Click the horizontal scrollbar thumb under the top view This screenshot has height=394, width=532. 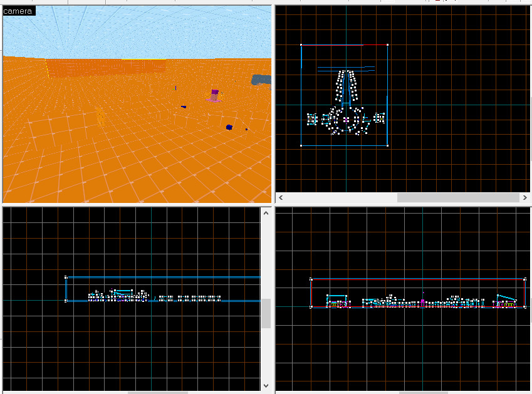coord(459,198)
